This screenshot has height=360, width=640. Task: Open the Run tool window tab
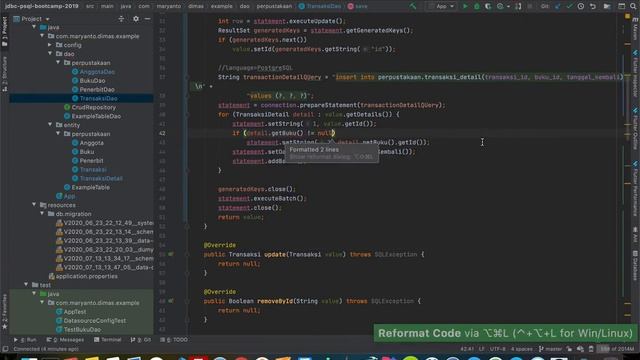tap(25, 340)
